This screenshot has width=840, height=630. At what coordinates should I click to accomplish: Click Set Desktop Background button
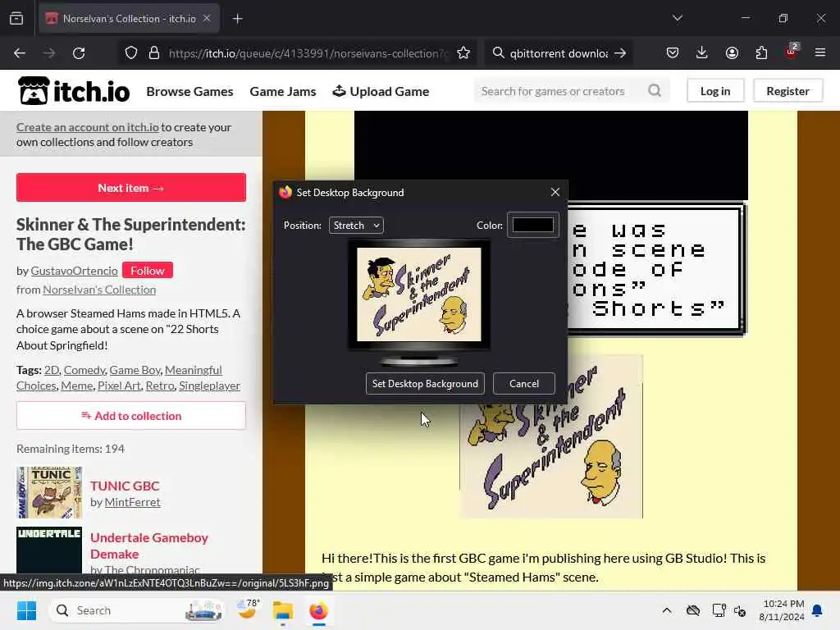[x=425, y=384]
